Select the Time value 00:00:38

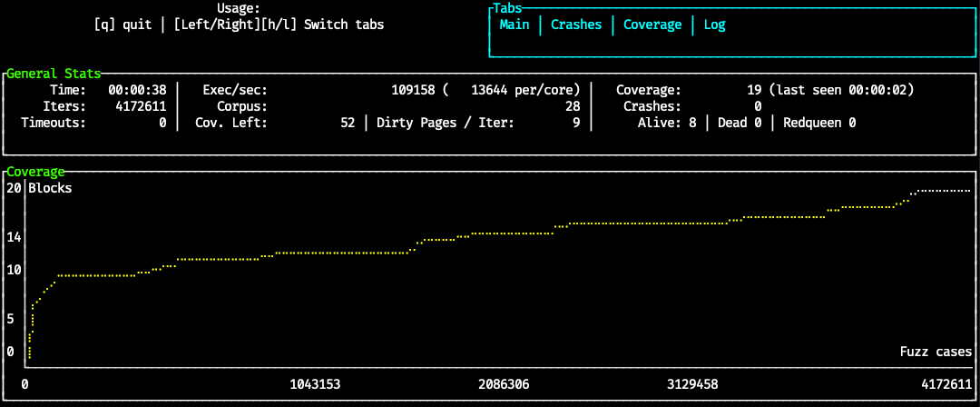pyautogui.click(x=137, y=90)
